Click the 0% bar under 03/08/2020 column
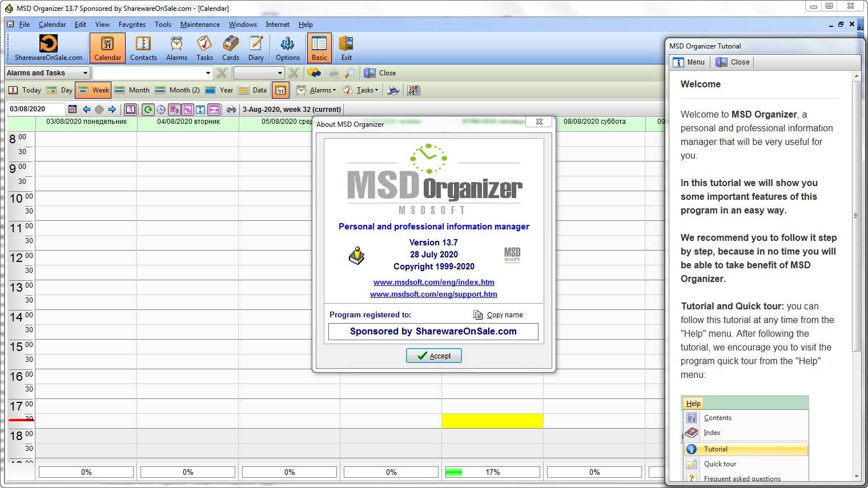868x488 pixels. tap(86, 472)
